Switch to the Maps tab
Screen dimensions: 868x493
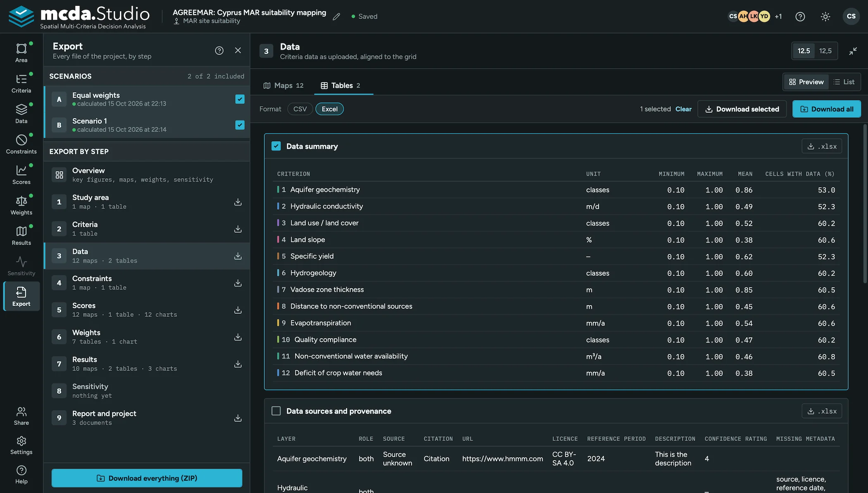coord(284,86)
